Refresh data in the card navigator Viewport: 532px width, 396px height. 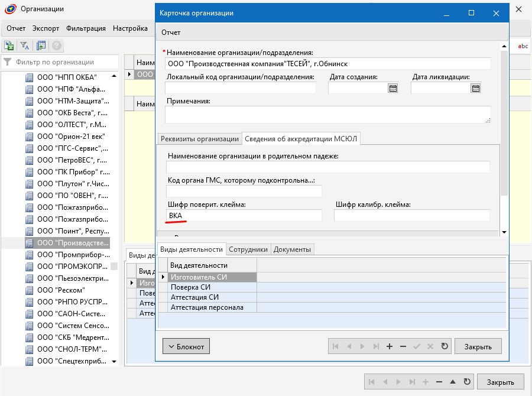pos(445,346)
